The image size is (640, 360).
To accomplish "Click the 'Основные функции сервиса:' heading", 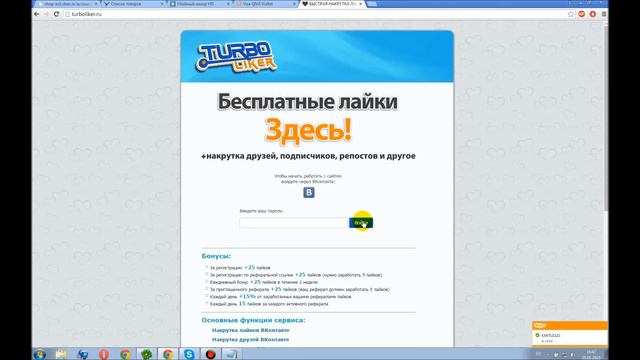I will point(253,320).
